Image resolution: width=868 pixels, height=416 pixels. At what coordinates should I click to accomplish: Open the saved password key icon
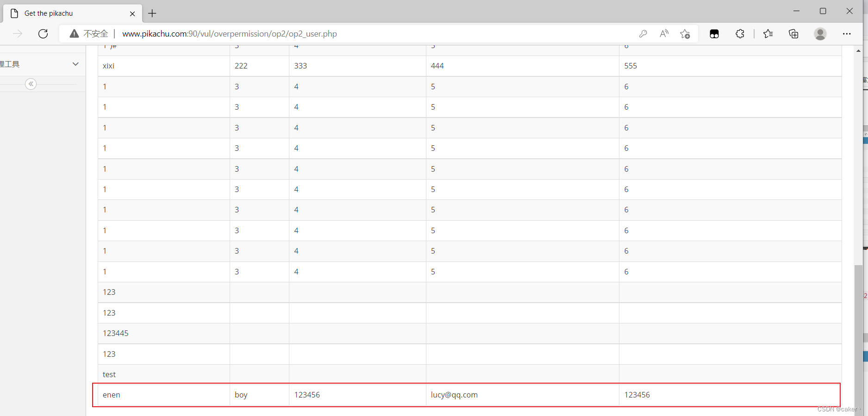point(643,34)
